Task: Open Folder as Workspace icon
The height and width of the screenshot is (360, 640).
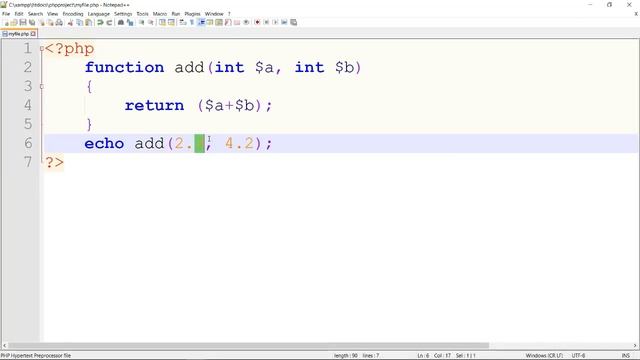Action: point(237,22)
